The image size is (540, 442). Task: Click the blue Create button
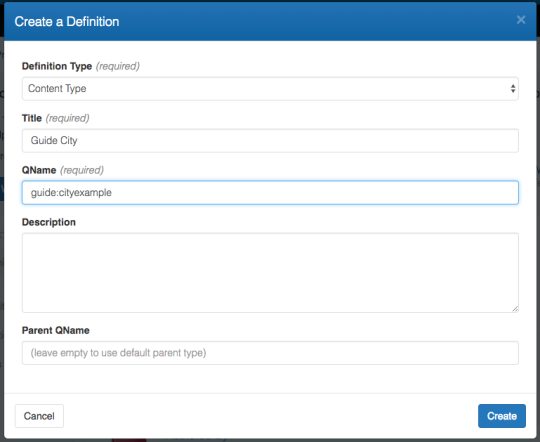click(502, 416)
